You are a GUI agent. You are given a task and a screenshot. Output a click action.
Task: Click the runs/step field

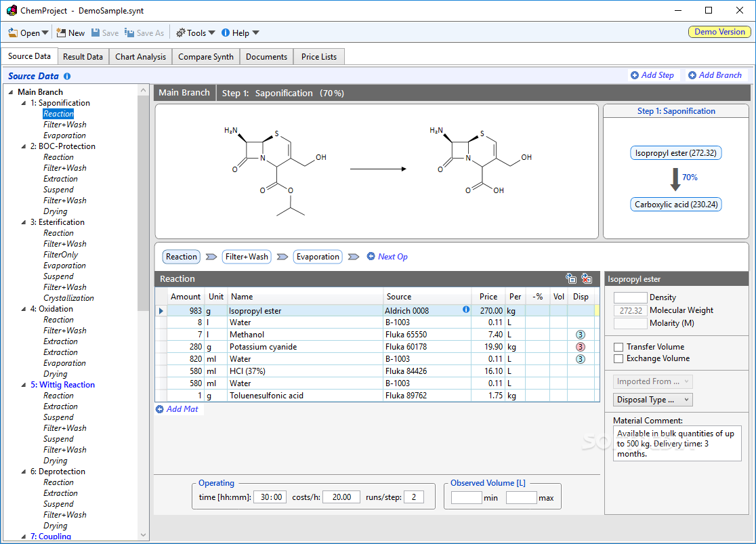click(x=414, y=497)
